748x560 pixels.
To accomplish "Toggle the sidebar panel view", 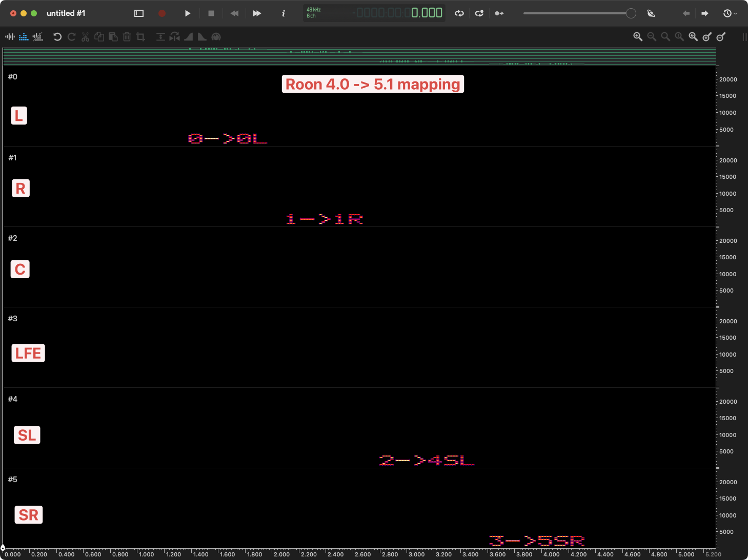I will 139,13.
